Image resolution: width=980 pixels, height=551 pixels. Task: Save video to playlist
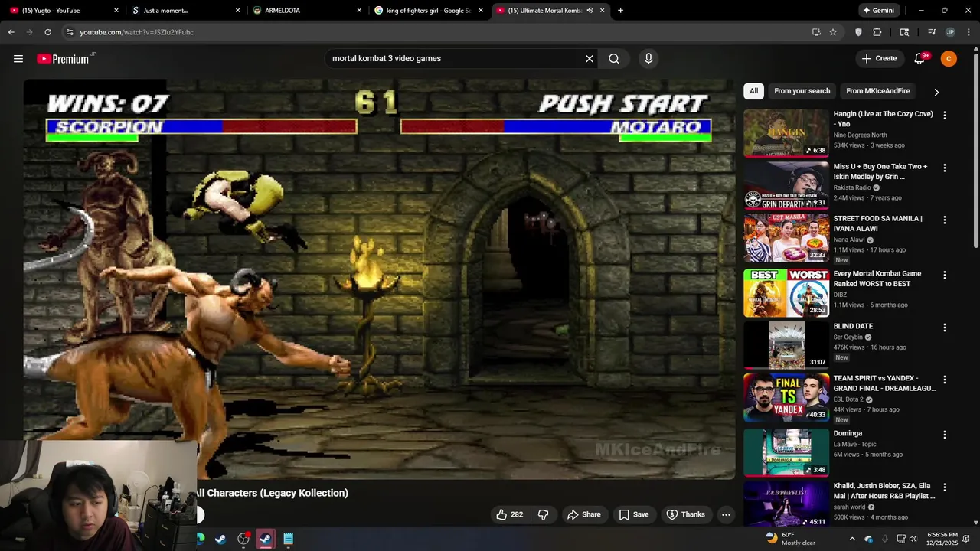coord(633,514)
